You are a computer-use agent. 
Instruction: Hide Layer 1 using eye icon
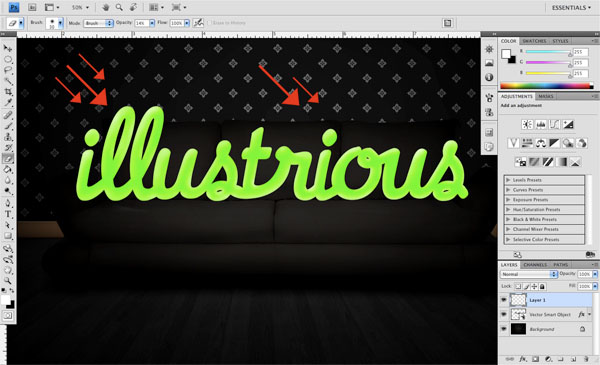tap(504, 300)
